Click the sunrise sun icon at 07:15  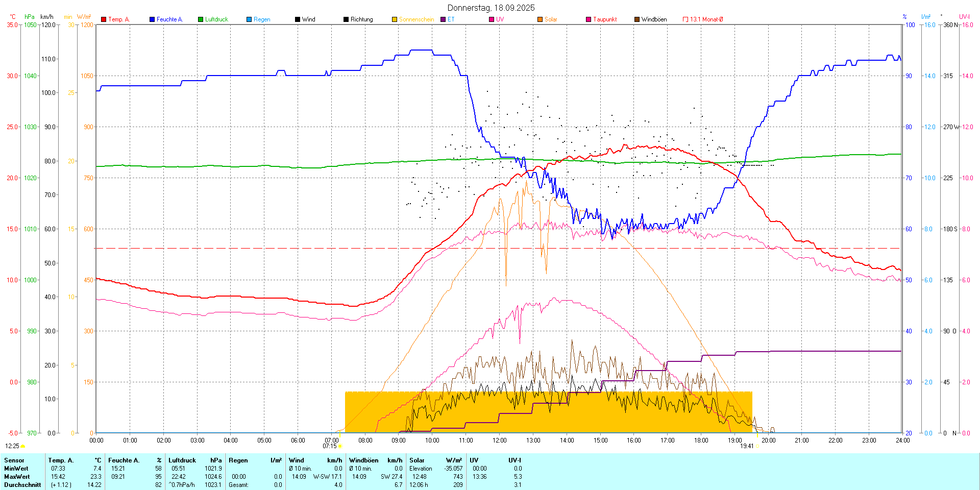340,446
